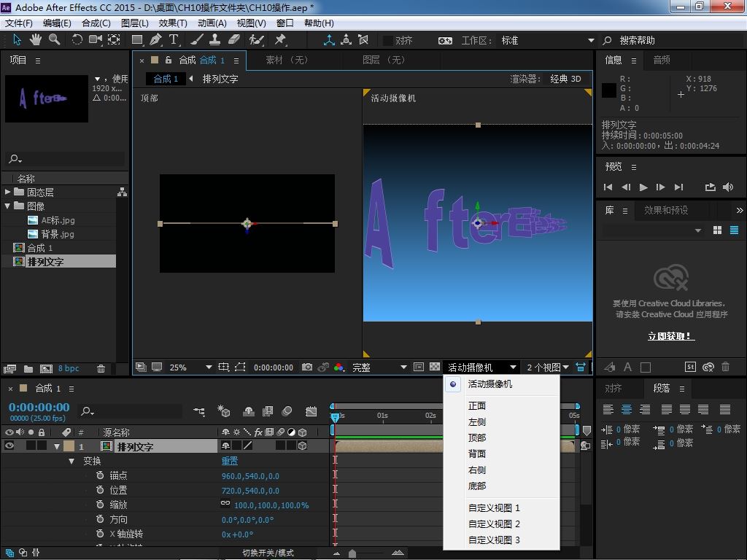The height and width of the screenshot is (560, 747).
Task: Select the Hand tool
Action: coord(35,39)
